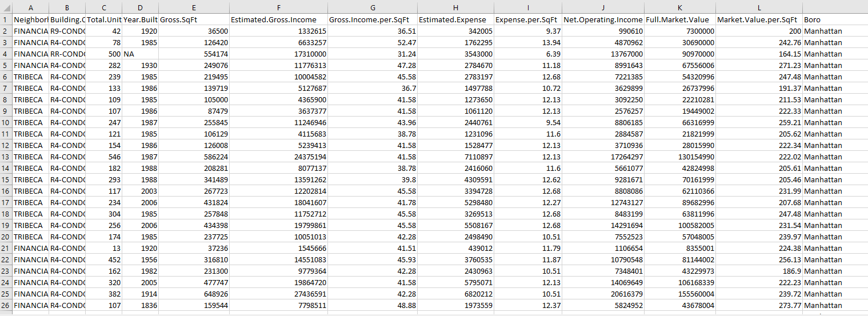Click cell with value 67556006

point(679,65)
